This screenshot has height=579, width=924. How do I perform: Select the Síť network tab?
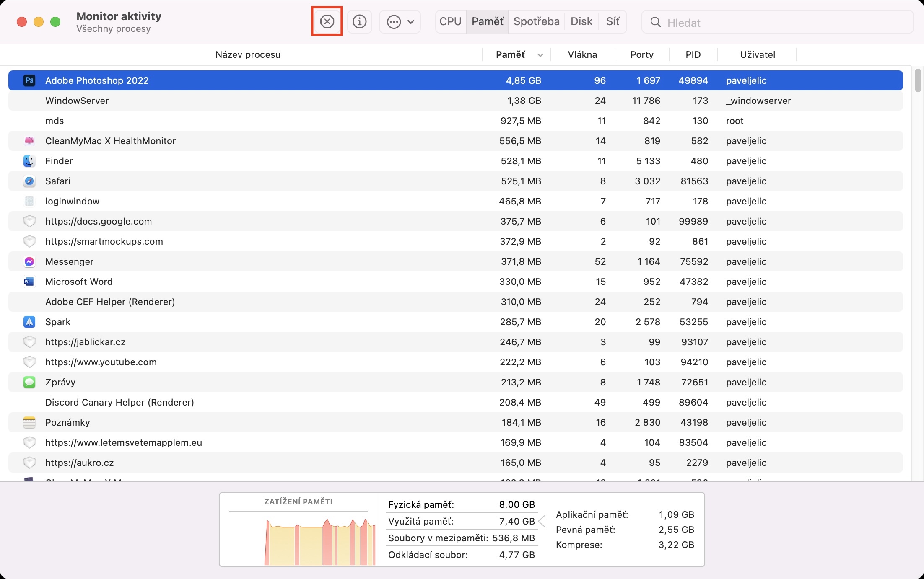pos(613,21)
